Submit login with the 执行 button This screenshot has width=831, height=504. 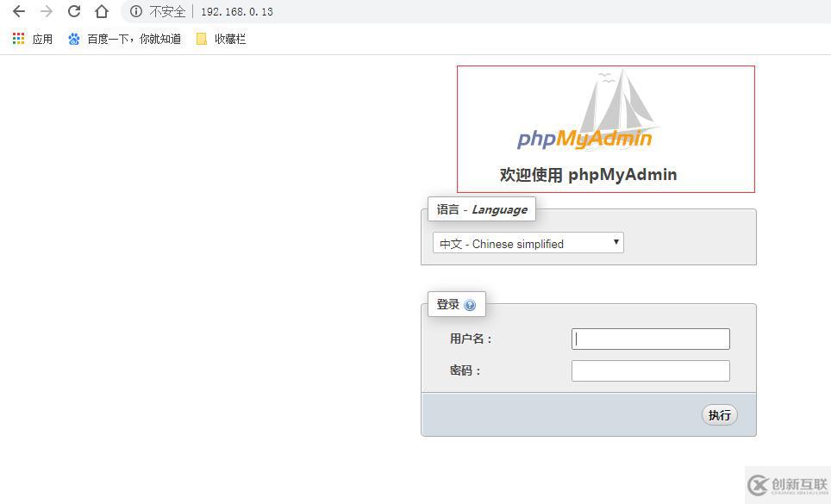(x=719, y=415)
